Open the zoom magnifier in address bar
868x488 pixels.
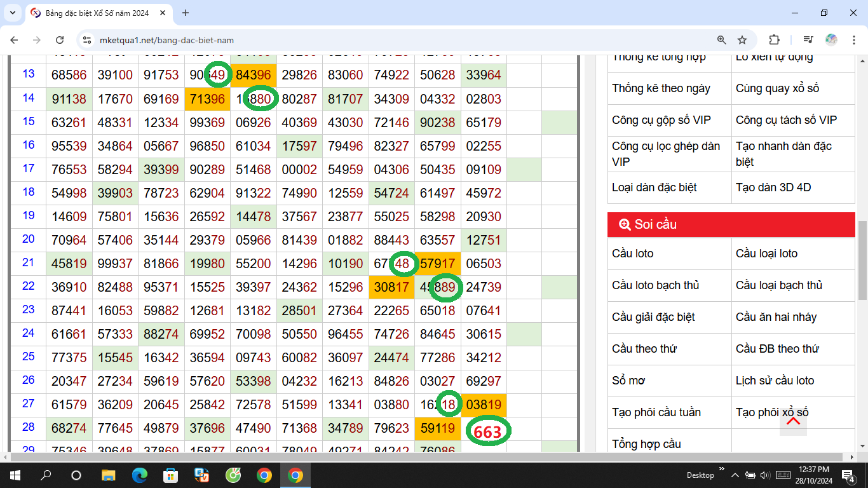722,40
